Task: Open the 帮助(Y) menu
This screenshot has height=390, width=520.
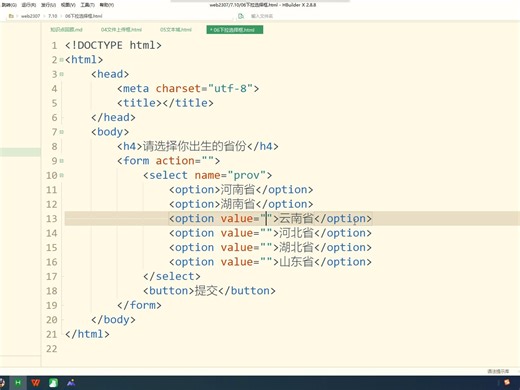Action: point(107,5)
